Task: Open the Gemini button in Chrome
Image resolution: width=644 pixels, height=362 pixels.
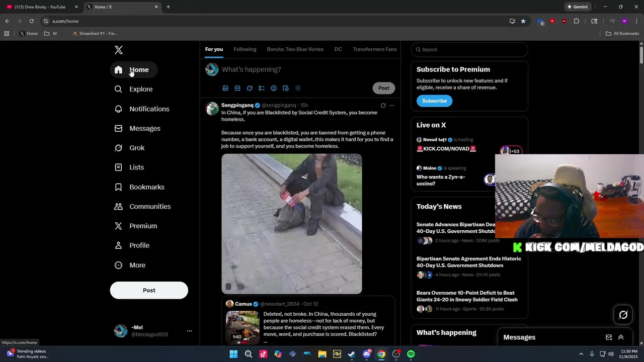Action: [x=577, y=7]
